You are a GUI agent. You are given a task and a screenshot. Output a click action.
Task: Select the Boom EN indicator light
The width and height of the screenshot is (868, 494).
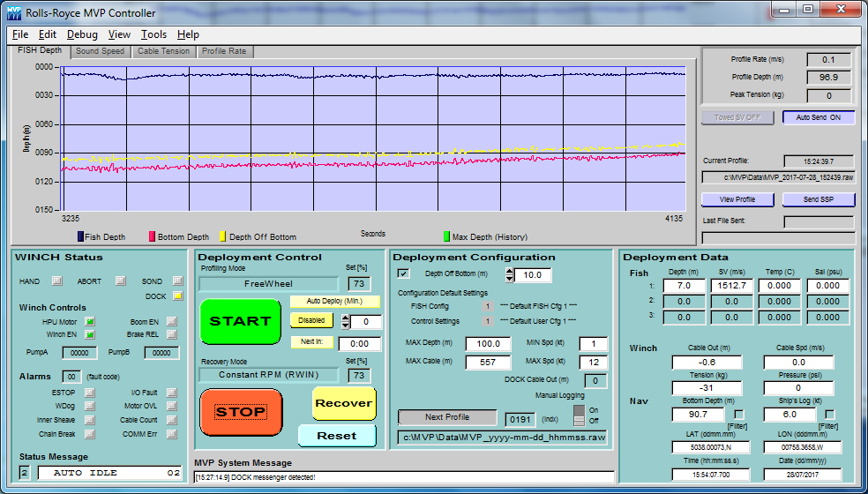(171, 321)
